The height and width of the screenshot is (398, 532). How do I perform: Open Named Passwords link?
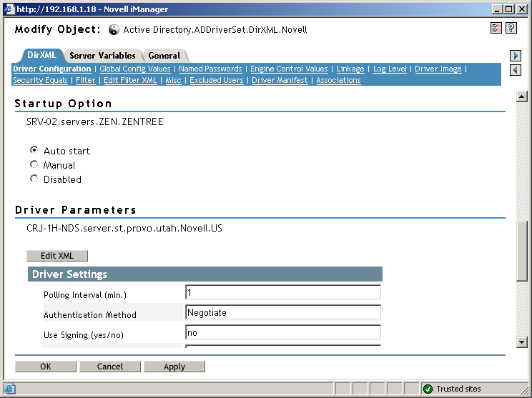[210, 69]
